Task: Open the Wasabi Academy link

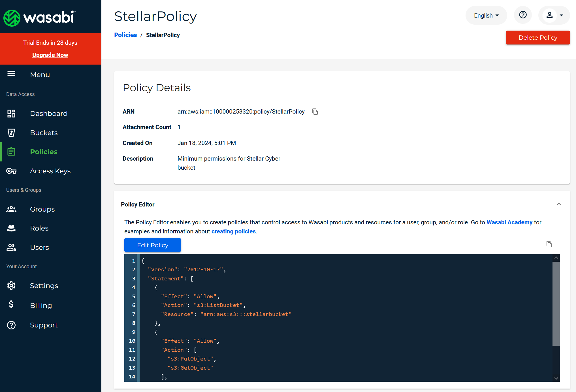Action: point(509,222)
